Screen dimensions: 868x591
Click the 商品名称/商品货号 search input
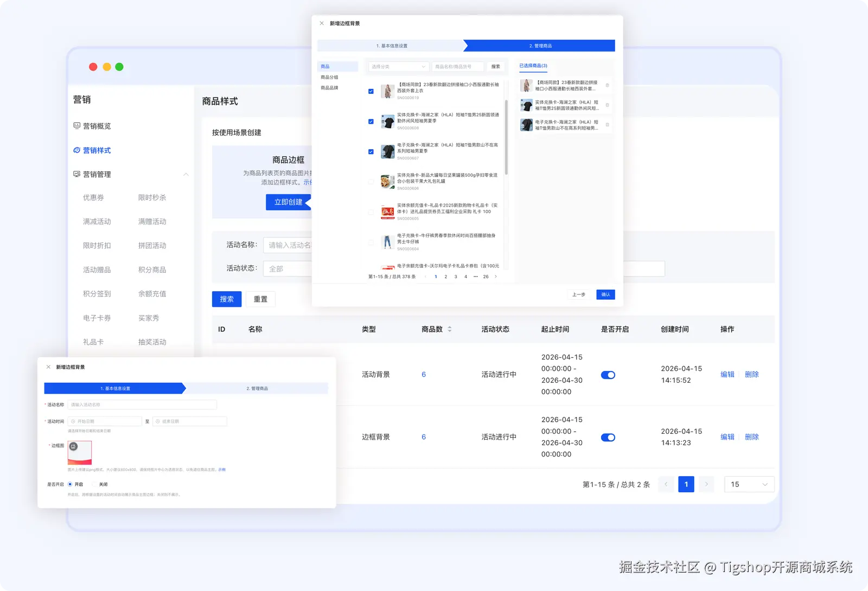coord(458,67)
